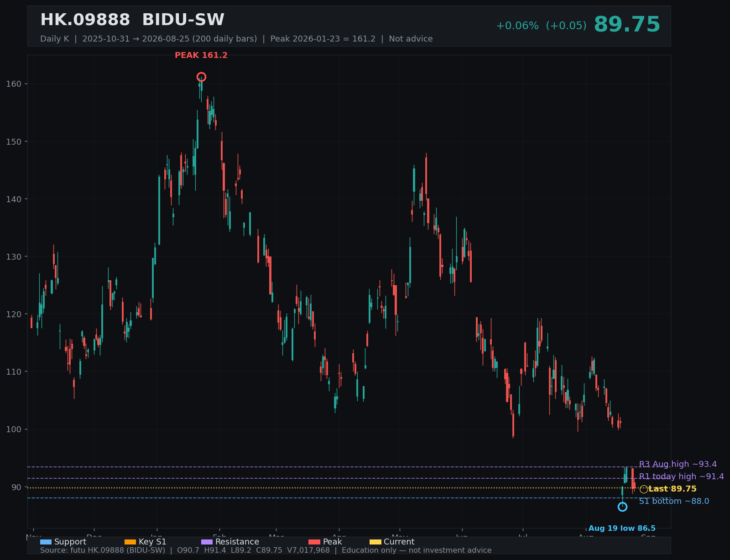Click the "Resistance" legend label

pyautogui.click(x=237, y=542)
